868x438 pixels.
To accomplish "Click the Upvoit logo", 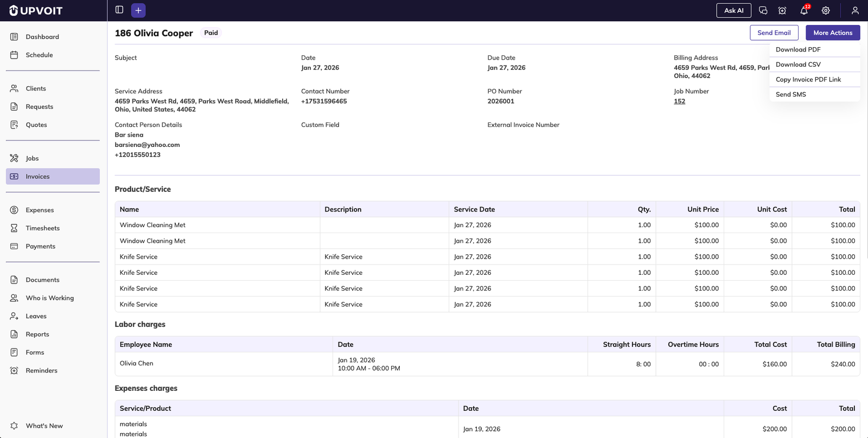I will pyautogui.click(x=36, y=10).
